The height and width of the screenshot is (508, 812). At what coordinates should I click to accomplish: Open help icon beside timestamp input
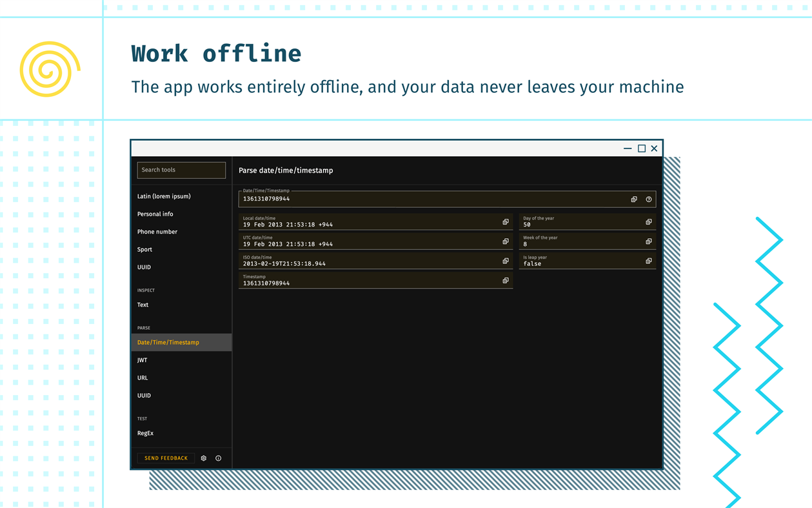coord(649,199)
